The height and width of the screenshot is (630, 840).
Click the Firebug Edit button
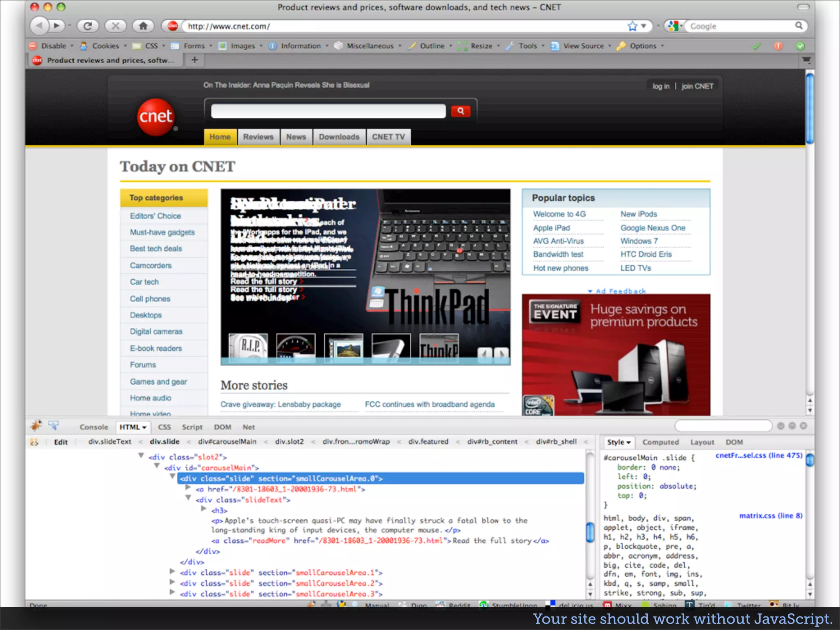click(61, 442)
